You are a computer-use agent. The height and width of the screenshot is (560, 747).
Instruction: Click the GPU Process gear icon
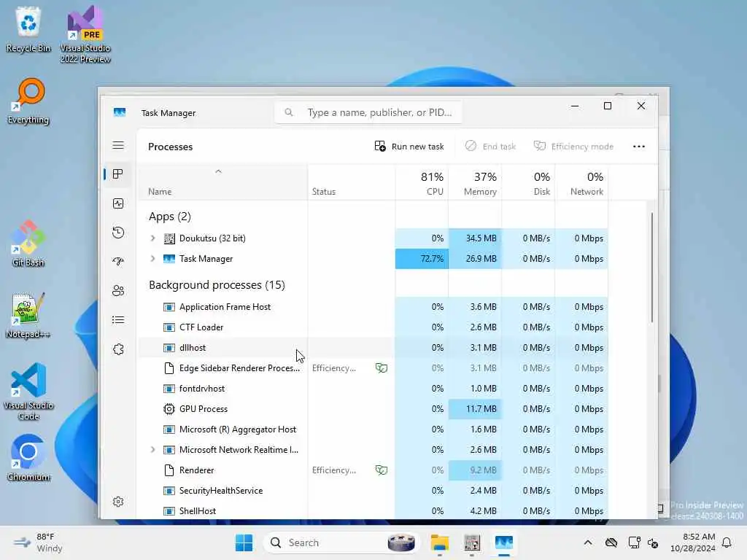pos(169,408)
